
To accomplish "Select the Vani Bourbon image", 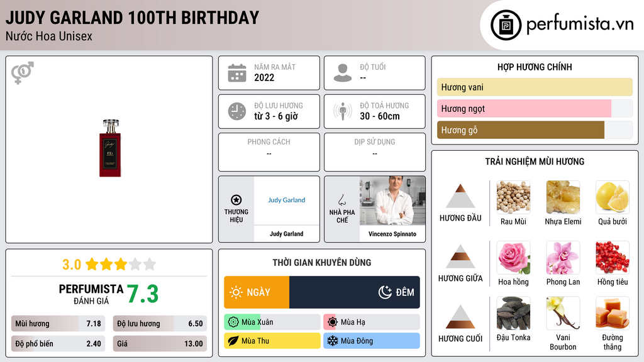I will tap(563, 314).
